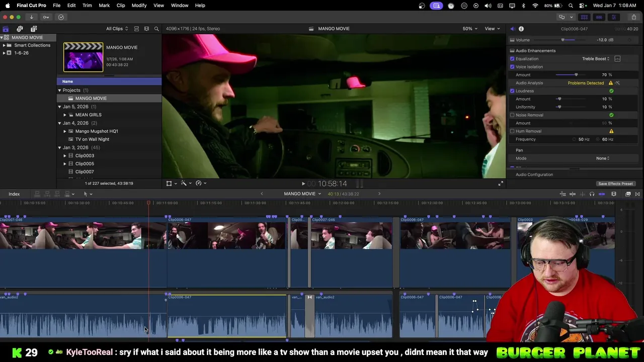644x362 pixels.
Task: Expand Smart Collections folder
Action: click(4, 45)
